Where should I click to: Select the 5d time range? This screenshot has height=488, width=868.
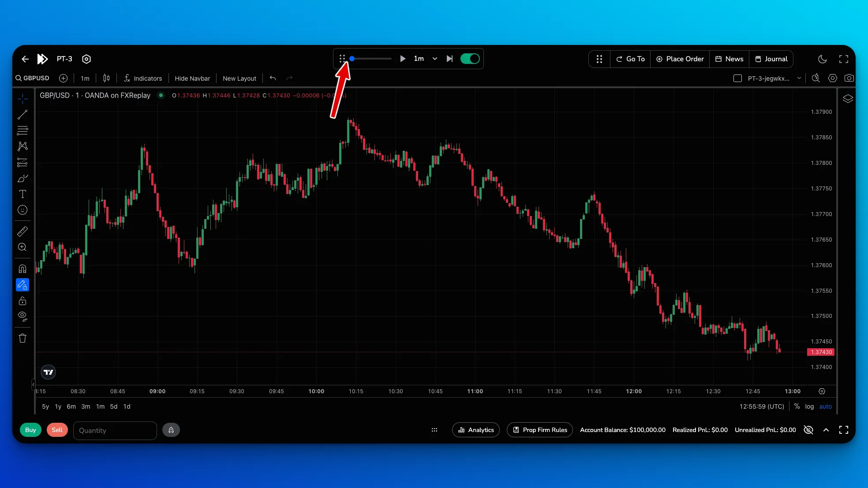(x=114, y=406)
